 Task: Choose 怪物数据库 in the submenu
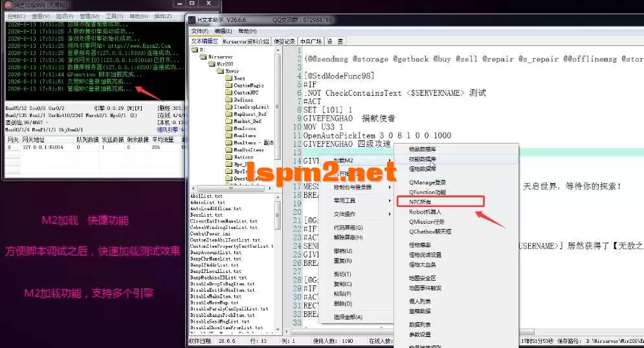tap(422, 169)
